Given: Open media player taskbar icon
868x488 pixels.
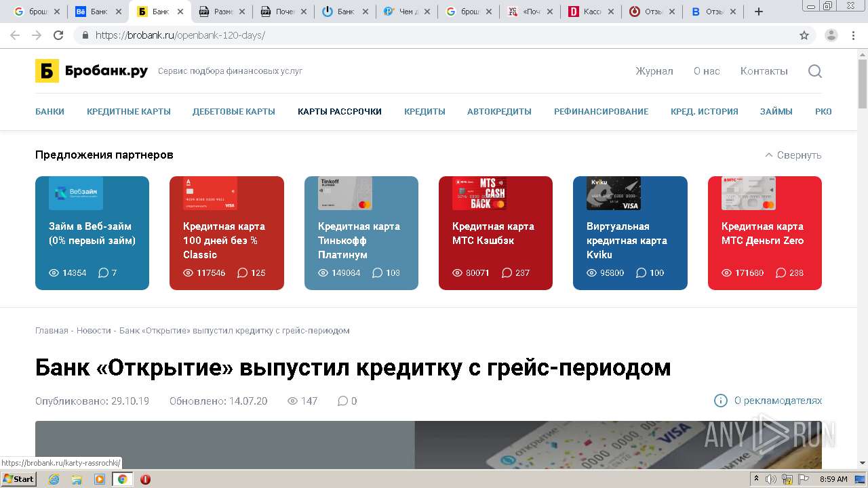Looking at the screenshot, I should pyautogui.click(x=100, y=479).
